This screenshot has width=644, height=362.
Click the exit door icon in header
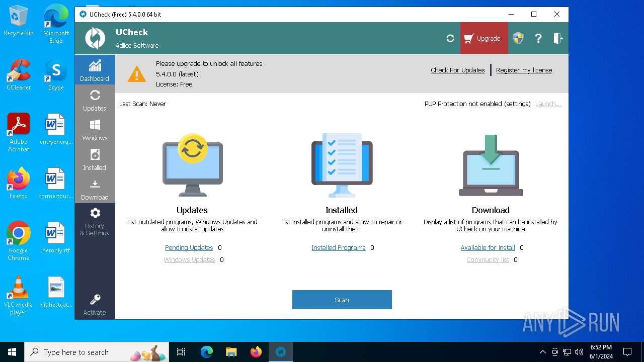[558, 38]
